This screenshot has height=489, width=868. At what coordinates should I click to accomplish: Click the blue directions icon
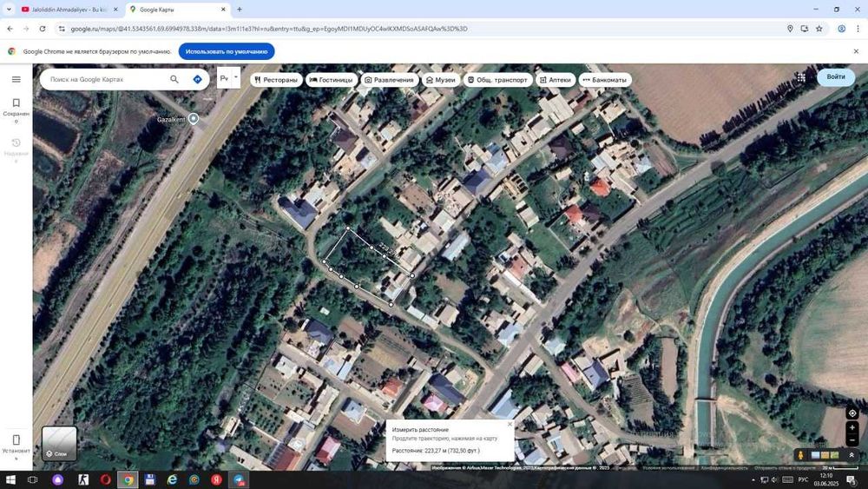tap(198, 79)
